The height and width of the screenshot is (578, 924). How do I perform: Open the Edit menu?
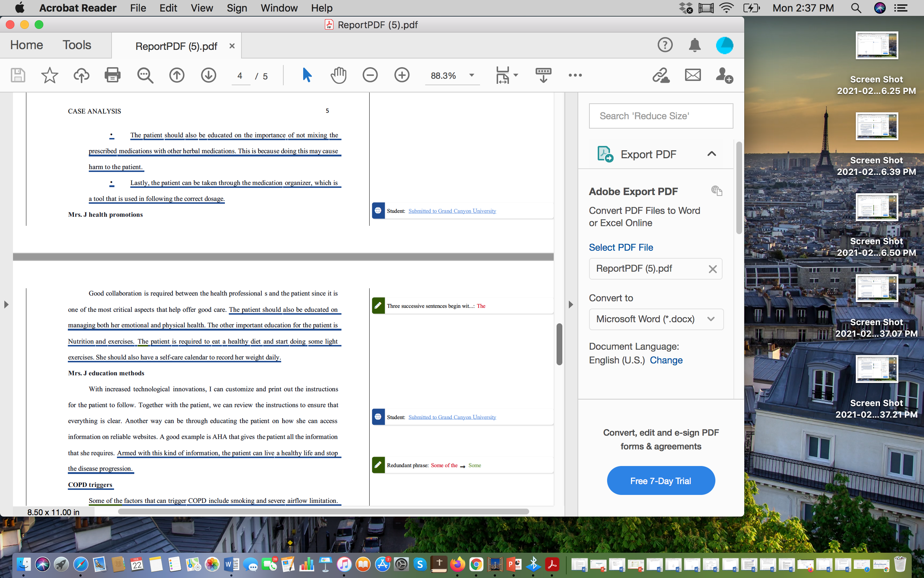coord(168,8)
